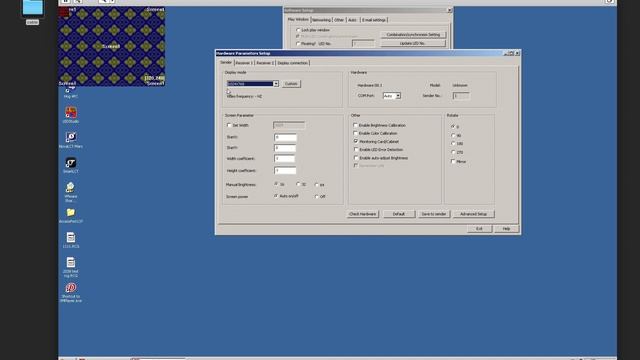Toggle the Mirror checkbox under Rotate
640x360 pixels.
[453, 161]
